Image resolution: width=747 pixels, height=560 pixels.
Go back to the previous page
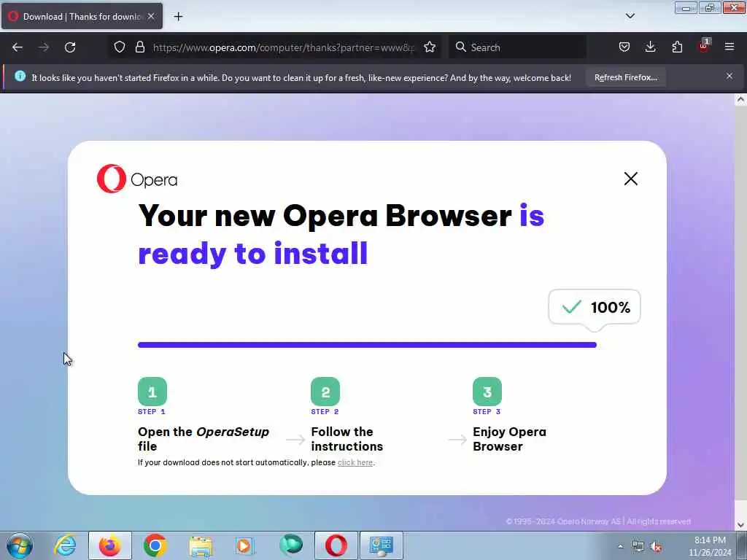tap(18, 47)
